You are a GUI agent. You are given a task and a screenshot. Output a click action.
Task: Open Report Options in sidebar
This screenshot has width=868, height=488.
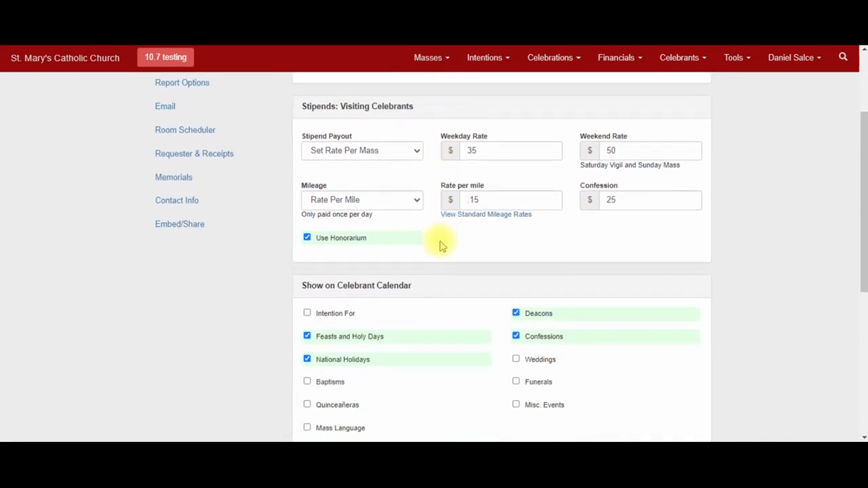pos(182,83)
